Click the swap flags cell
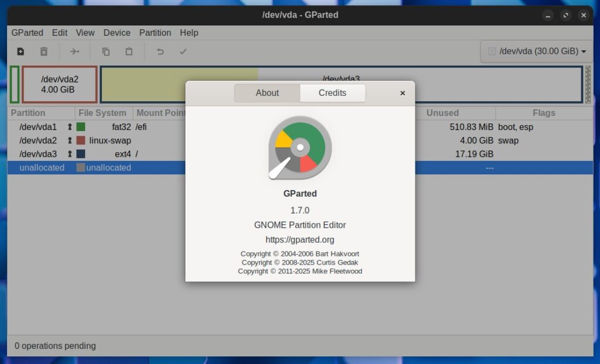The image size is (600, 364). coord(508,140)
